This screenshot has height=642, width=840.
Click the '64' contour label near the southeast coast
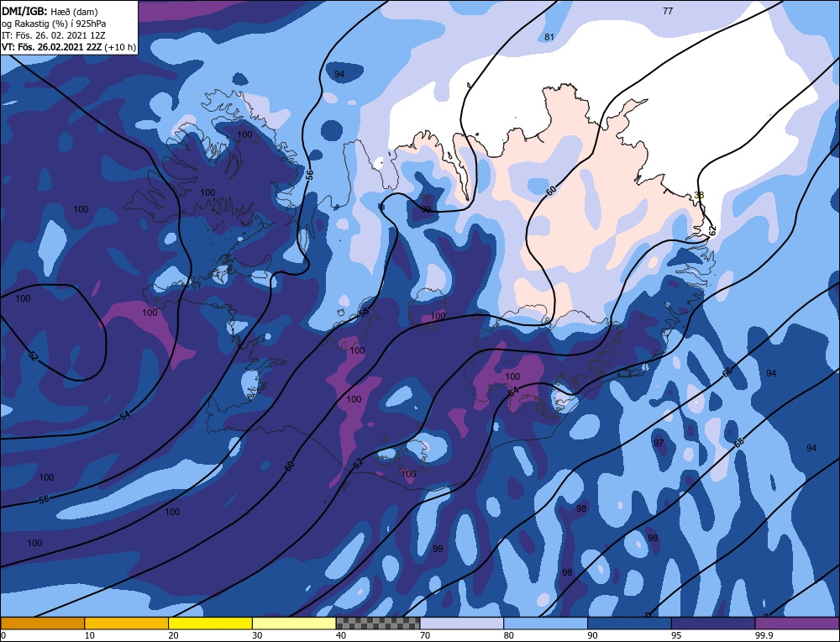(x=513, y=392)
